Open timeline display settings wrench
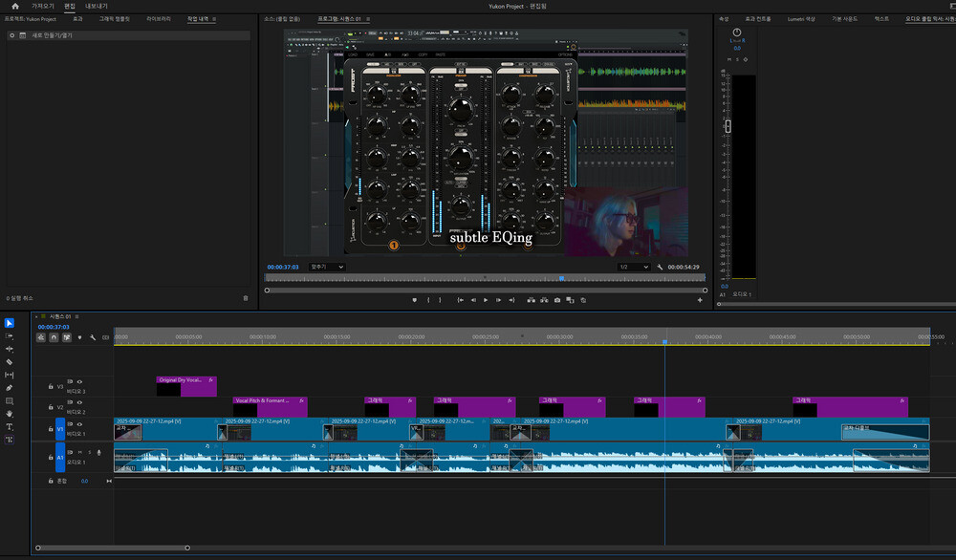Screen dimensions: 956x560 (93, 336)
